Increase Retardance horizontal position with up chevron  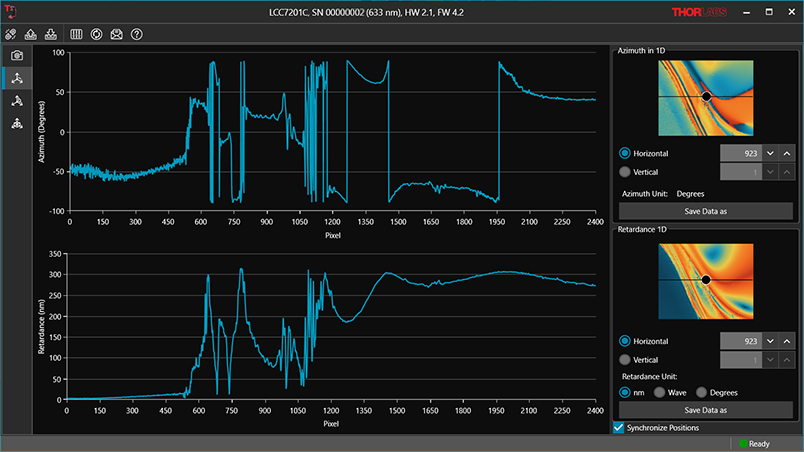click(x=787, y=341)
